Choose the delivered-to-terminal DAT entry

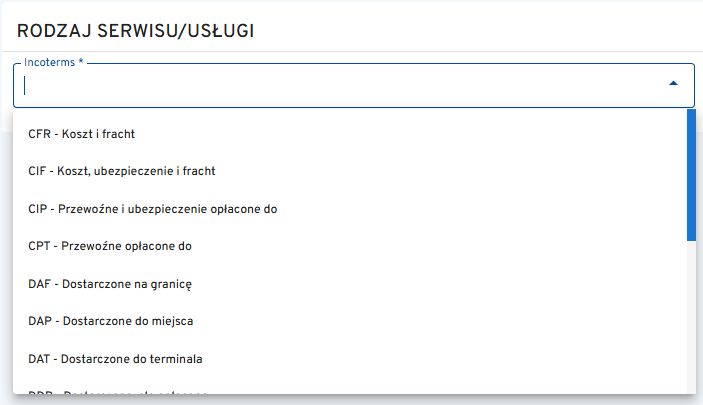(116, 358)
